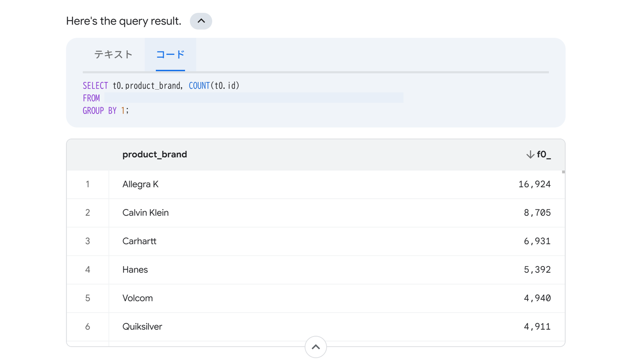Select the Carhartt cell
The height and width of the screenshot is (364, 624).
point(139,241)
